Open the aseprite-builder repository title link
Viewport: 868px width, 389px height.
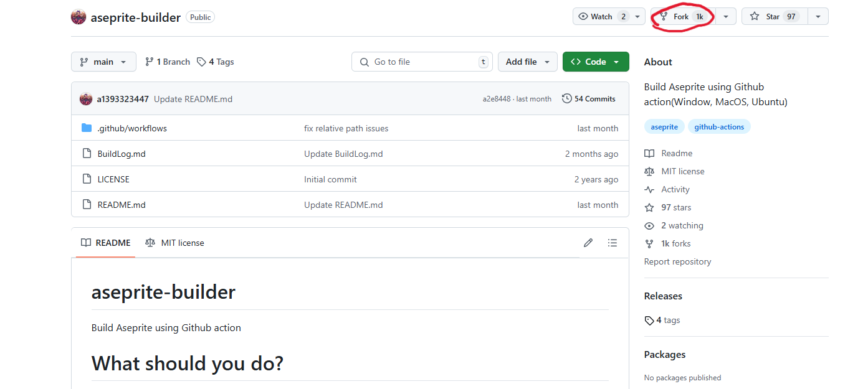(135, 17)
